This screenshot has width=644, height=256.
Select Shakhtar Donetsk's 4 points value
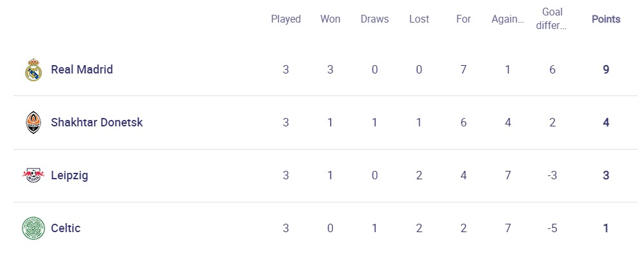click(x=606, y=123)
